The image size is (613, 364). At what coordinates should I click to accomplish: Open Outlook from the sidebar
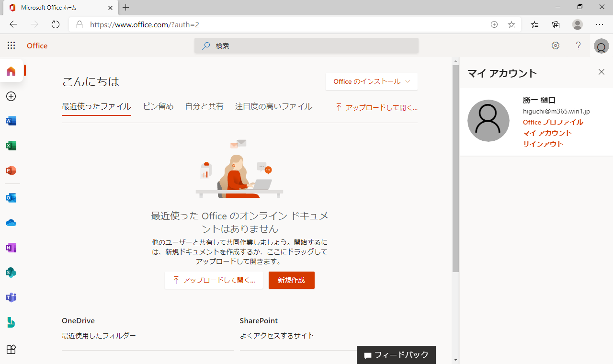(x=11, y=198)
